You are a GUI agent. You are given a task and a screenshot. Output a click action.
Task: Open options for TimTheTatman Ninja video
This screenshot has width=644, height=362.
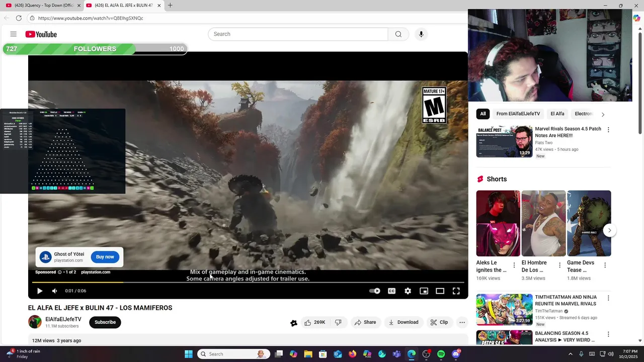[608, 298]
